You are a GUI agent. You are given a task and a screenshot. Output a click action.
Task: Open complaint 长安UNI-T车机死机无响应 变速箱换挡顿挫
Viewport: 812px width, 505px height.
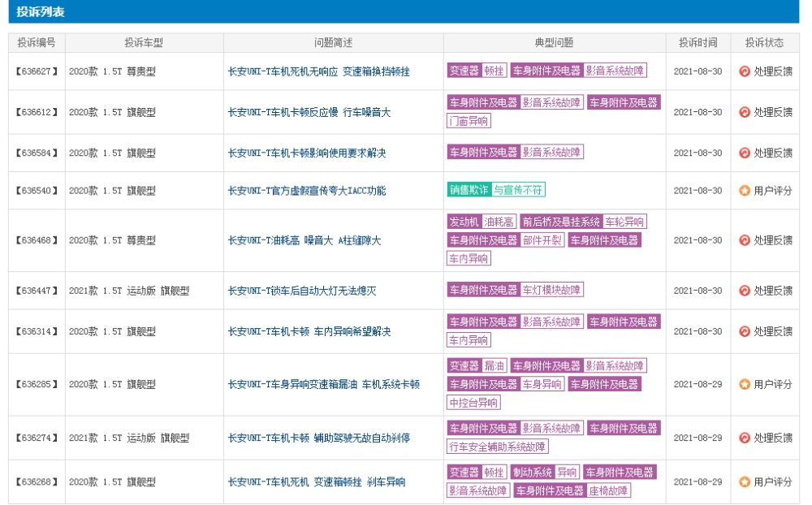[x=318, y=71]
